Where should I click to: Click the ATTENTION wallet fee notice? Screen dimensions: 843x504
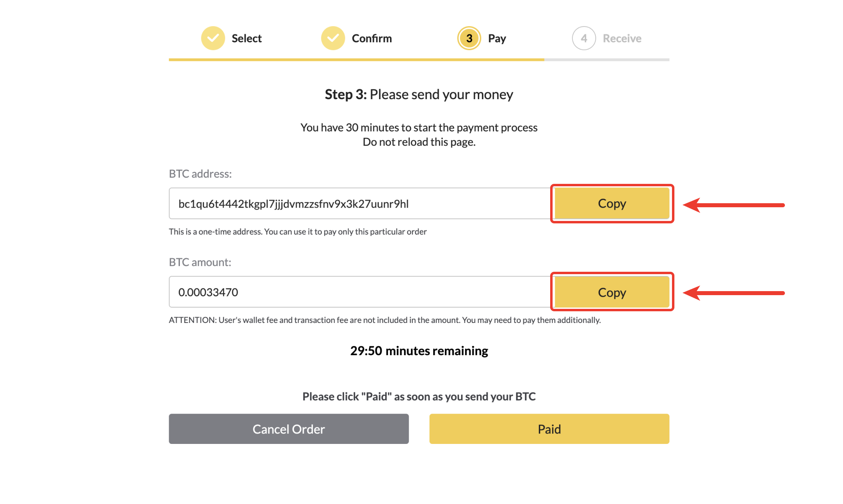point(384,320)
